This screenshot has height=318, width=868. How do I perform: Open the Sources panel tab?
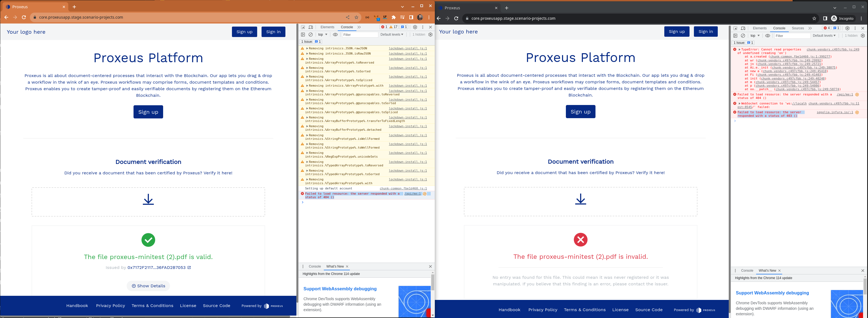pos(798,28)
